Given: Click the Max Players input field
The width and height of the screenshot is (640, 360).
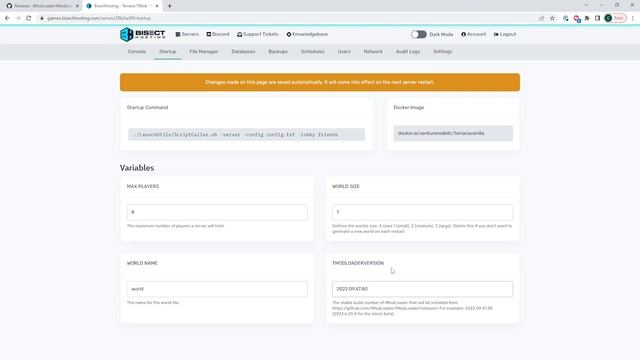Looking at the screenshot, I should 217,212.
